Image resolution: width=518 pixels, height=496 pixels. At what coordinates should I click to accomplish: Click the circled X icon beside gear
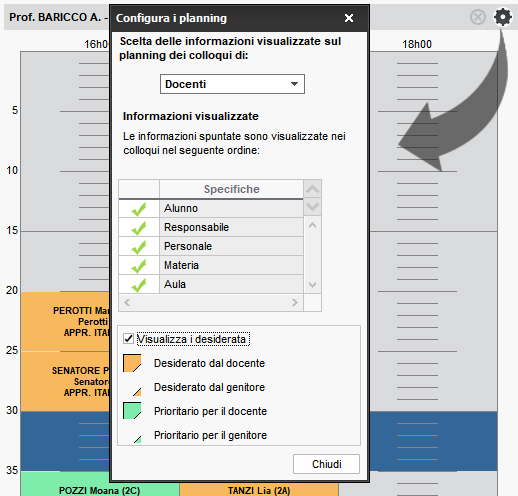click(x=478, y=17)
